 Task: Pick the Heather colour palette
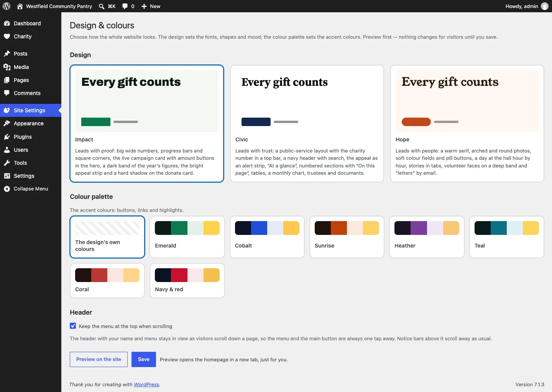coord(427,237)
